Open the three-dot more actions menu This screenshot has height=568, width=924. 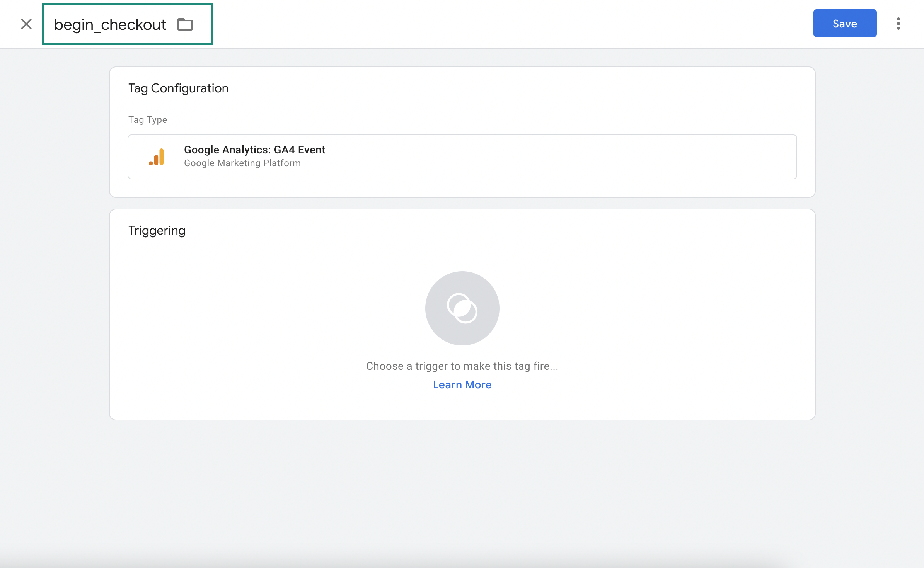pos(898,24)
